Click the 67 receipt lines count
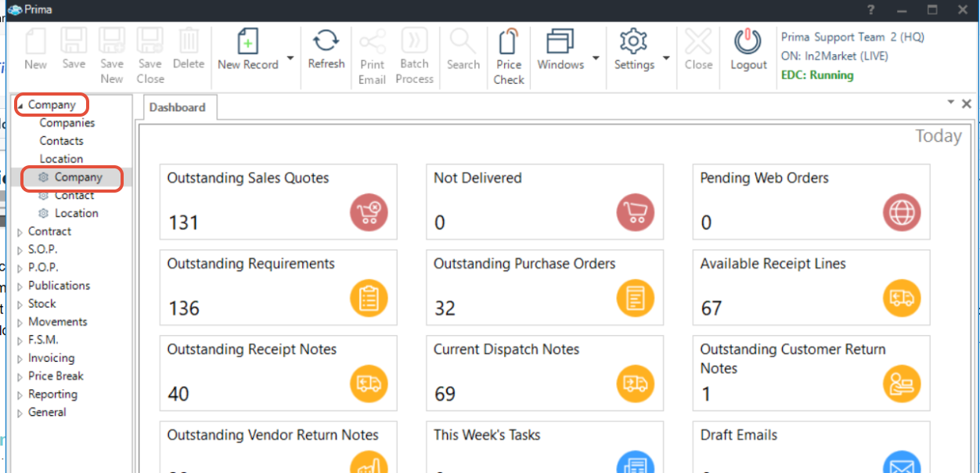 tap(711, 309)
